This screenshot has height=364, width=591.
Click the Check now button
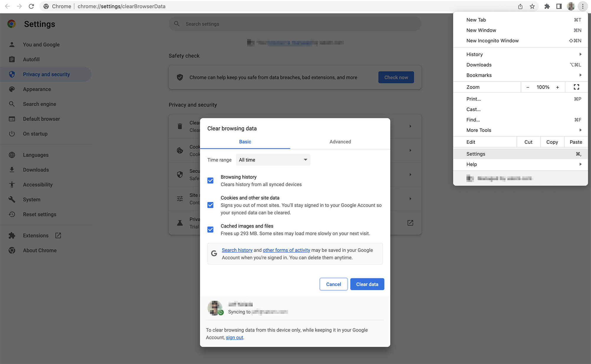click(396, 77)
